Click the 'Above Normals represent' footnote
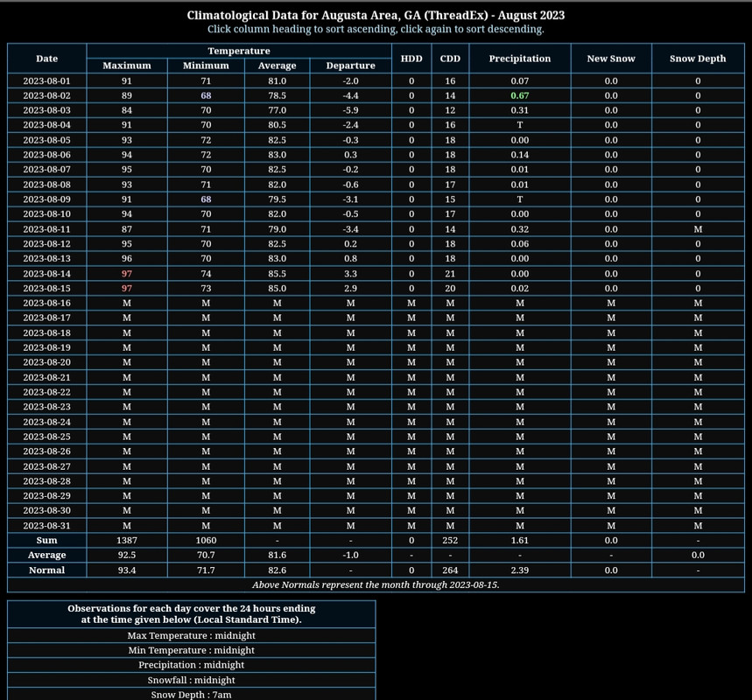The width and height of the screenshot is (752, 700). [376, 584]
